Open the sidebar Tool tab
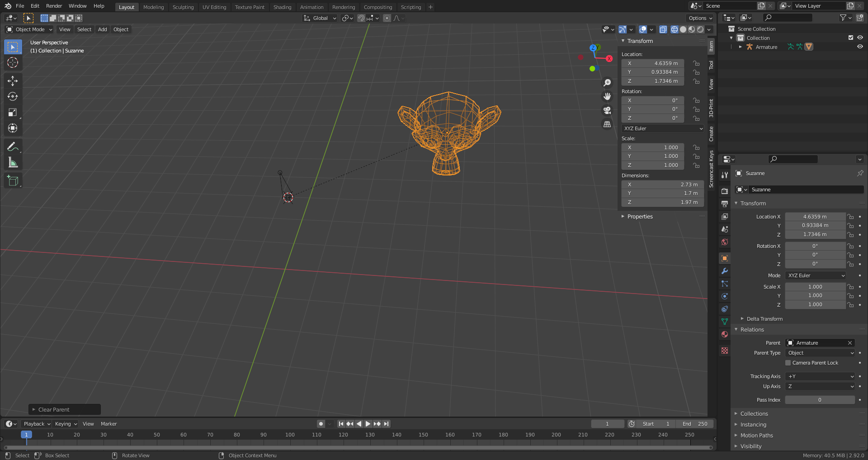The width and height of the screenshot is (868, 460). tap(711, 65)
